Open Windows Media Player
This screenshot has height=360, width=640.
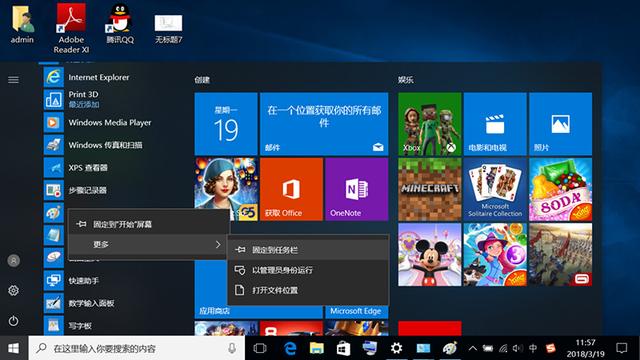coord(98,122)
